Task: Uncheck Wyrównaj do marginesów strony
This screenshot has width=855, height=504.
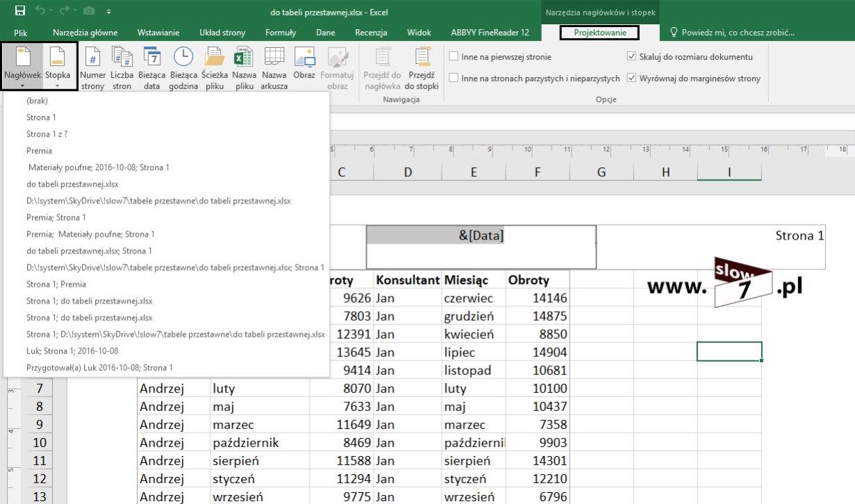Action: tap(631, 78)
